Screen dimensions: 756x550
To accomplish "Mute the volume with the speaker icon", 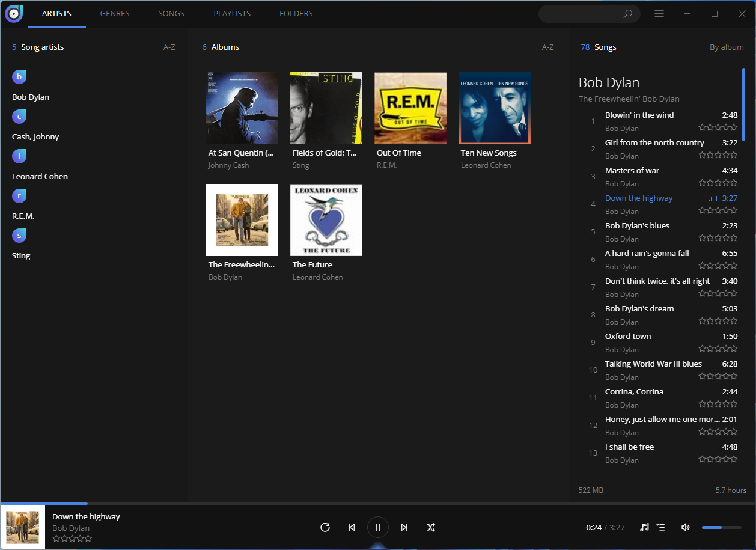I will point(686,527).
